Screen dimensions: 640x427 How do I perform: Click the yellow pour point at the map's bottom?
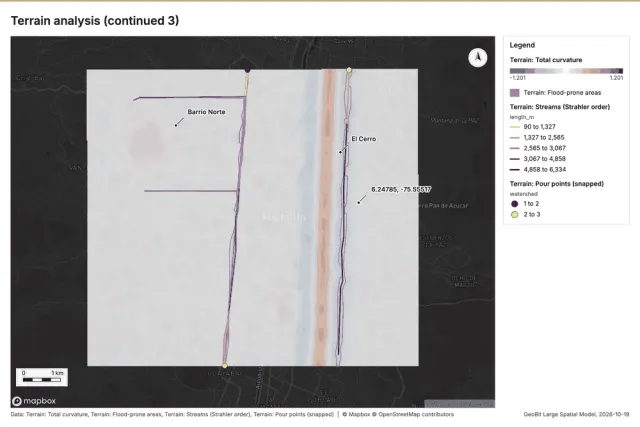224,366
